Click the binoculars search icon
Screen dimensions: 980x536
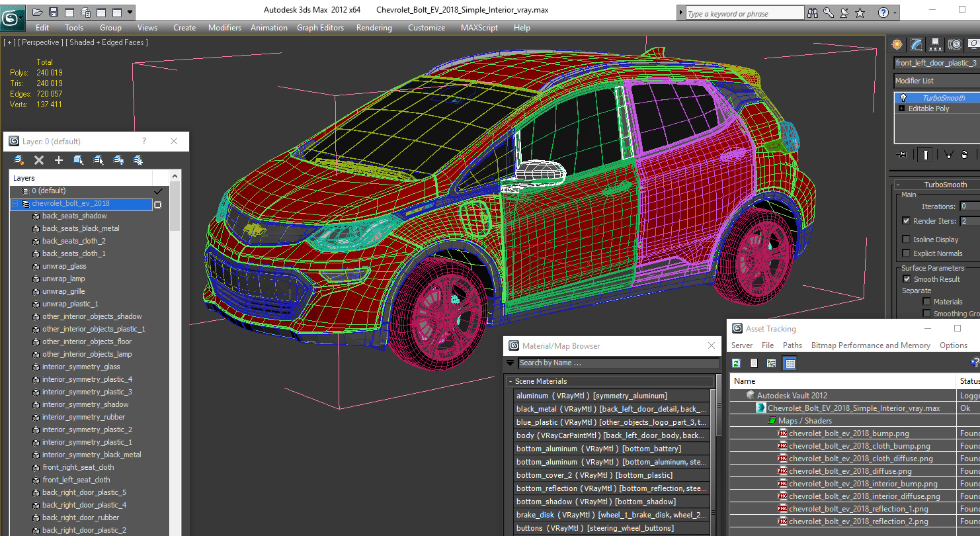812,13
